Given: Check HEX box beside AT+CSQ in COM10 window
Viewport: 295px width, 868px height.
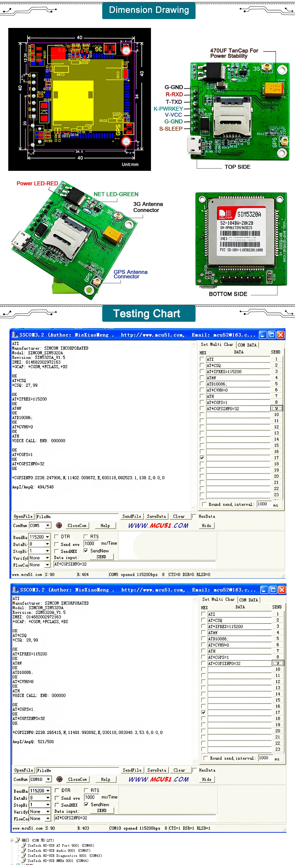Looking at the screenshot, I should coord(203,620).
